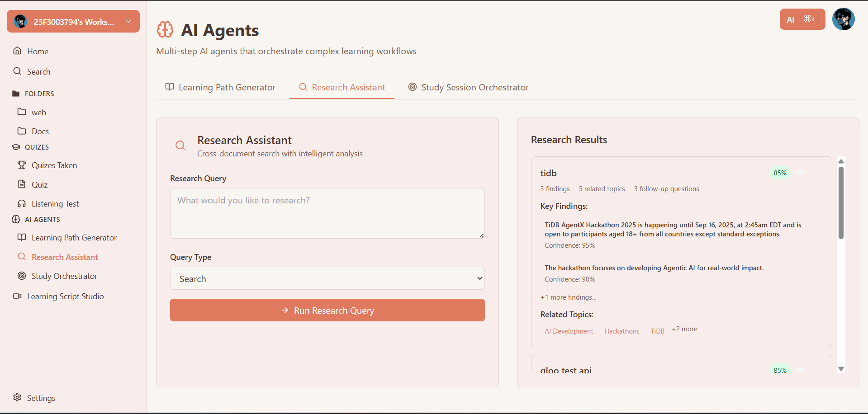Switch to the Learning Path Generator tab

pyautogui.click(x=220, y=87)
